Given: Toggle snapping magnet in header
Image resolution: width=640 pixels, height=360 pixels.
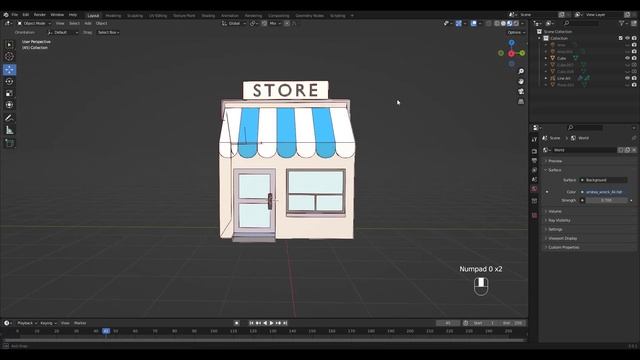Looking at the screenshot, I should pyautogui.click(x=264, y=23).
